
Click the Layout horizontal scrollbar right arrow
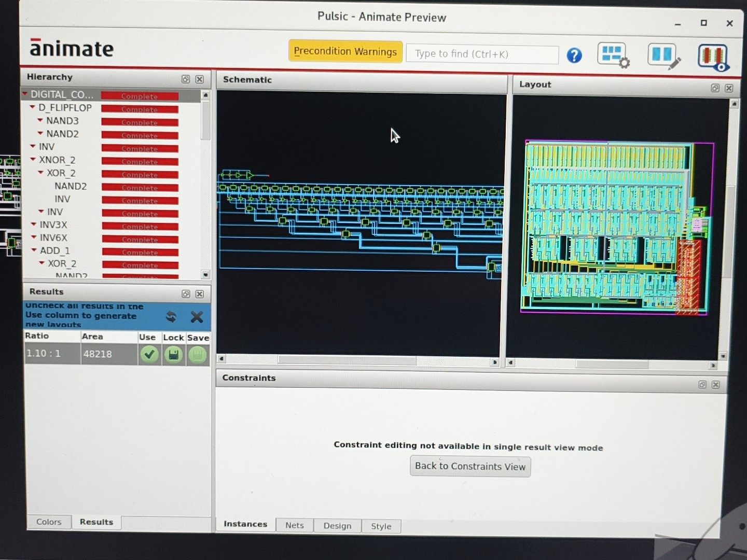point(713,366)
